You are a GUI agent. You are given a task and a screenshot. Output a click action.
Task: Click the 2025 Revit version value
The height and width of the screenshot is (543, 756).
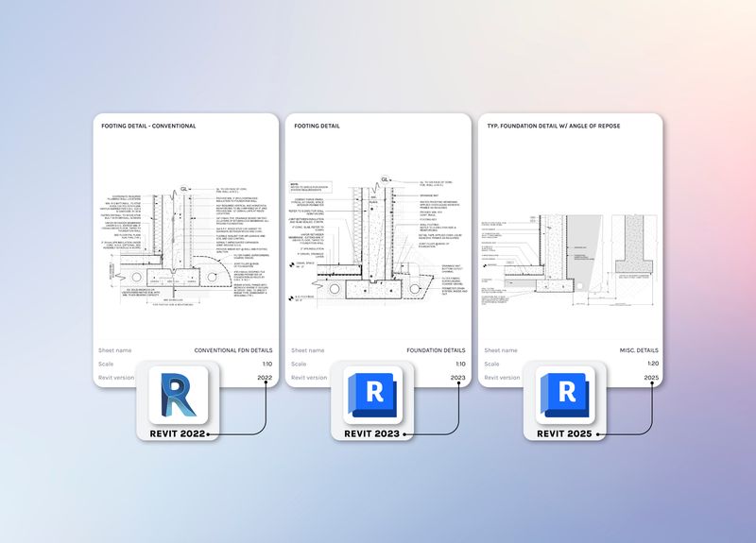[651, 377]
